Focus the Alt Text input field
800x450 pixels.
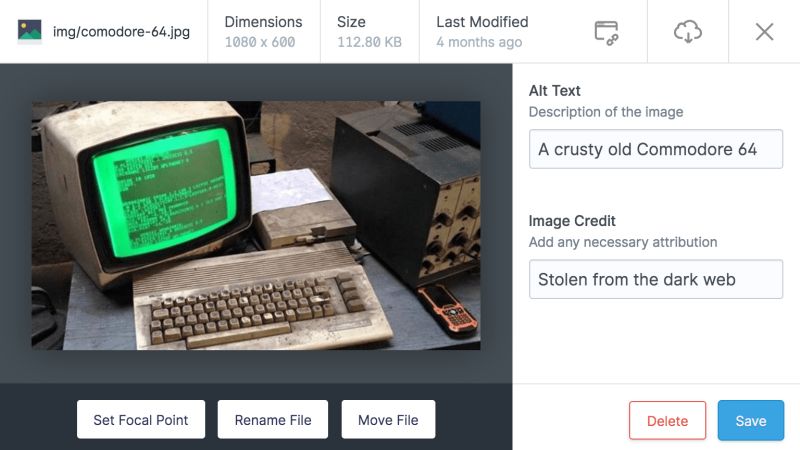click(x=656, y=149)
